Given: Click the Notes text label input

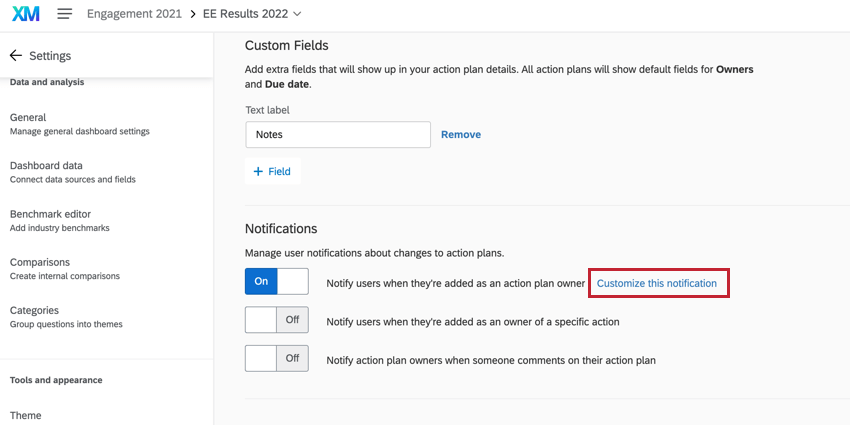Looking at the screenshot, I should coord(337,134).
